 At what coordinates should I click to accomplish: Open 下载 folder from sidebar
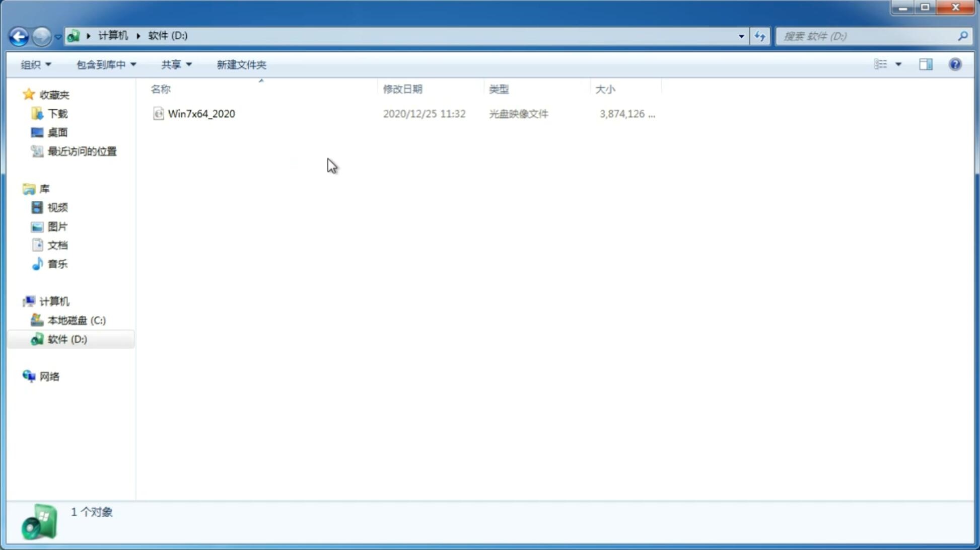57,113
